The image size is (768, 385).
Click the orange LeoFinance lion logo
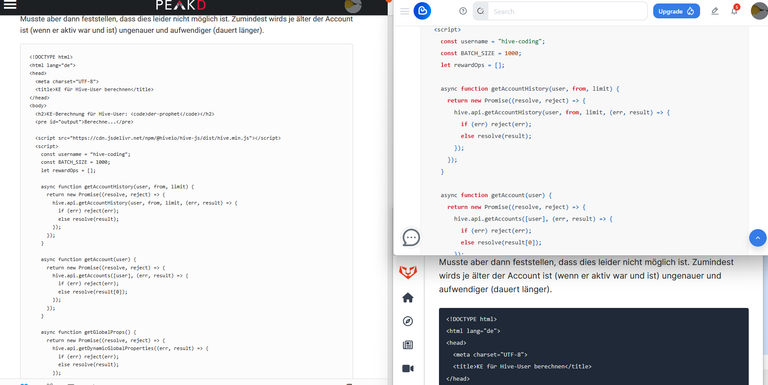408,272
